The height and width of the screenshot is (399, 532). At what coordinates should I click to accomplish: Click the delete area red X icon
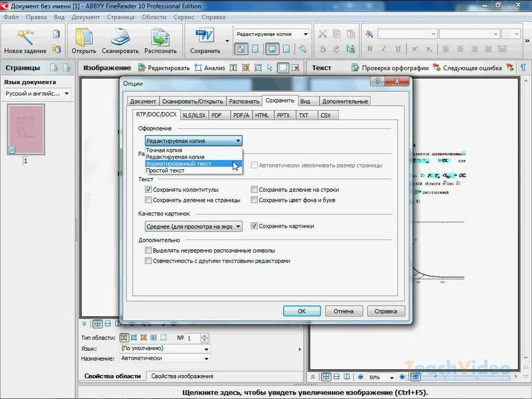(x=295, y=68)
